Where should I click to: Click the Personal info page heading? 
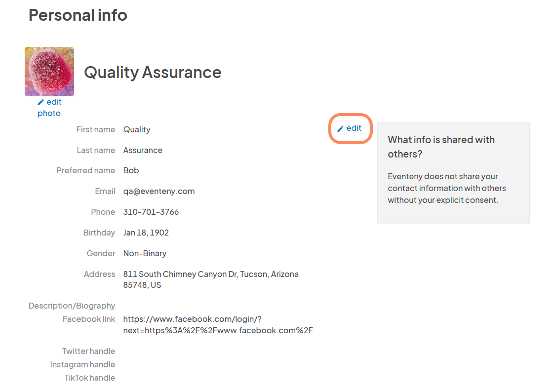78,15
